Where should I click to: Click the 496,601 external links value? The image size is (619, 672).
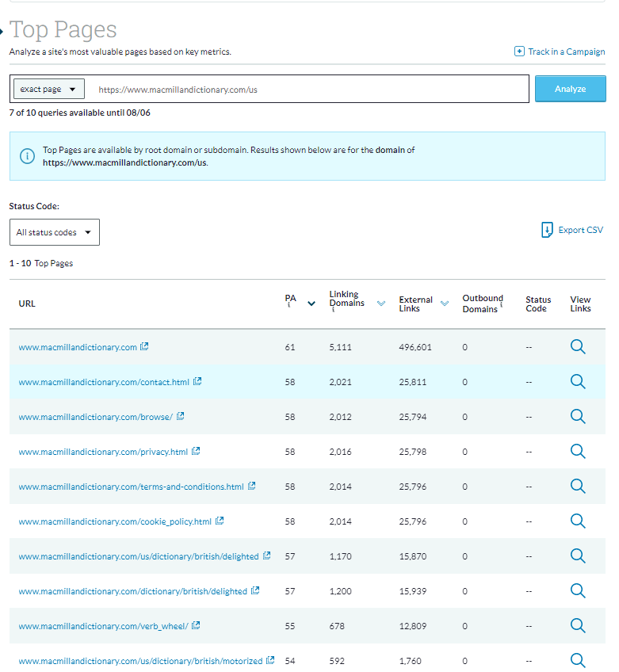[415, 347]
